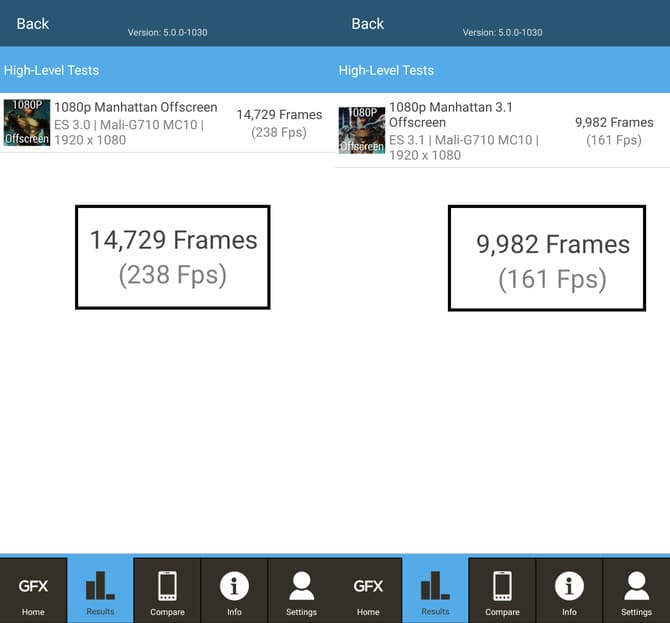The width and height of the screenshot is (670, 623).
Task: Click the ES 3.0 Mali-G710 MC10 details
Action: coord(129,132)
